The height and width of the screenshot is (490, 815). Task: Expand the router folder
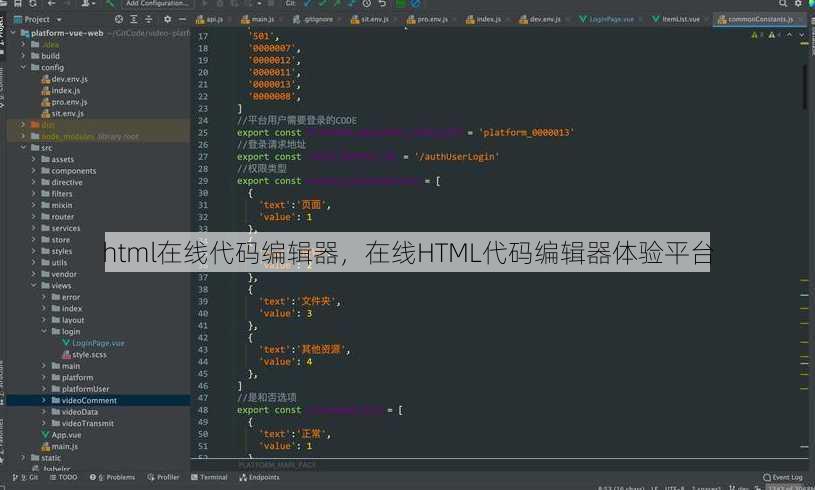[x=34, y=217]
